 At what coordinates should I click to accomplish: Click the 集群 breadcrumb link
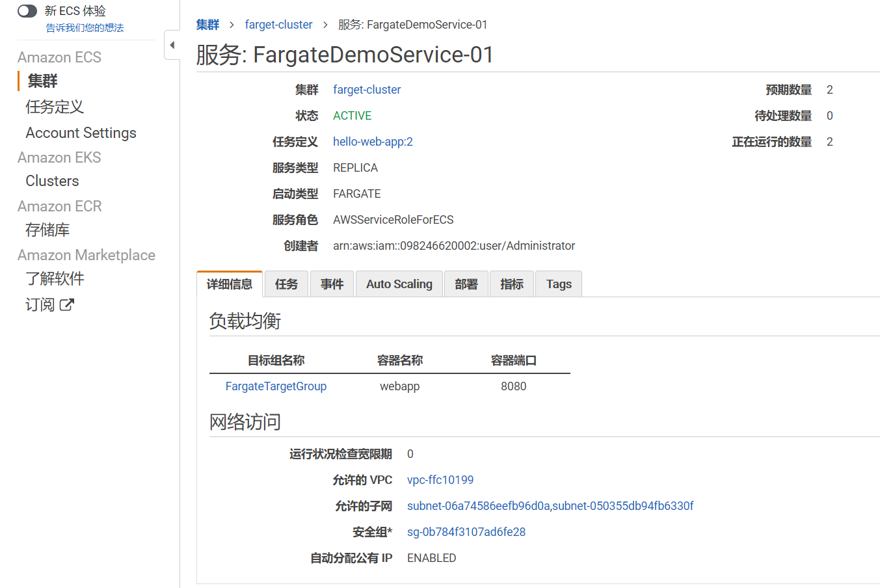point(207,25)
